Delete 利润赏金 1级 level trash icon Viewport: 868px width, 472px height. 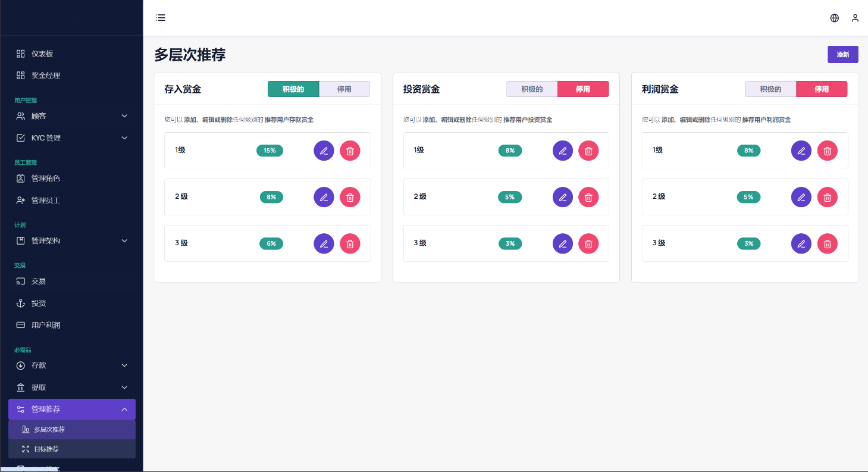pos(828,151)
